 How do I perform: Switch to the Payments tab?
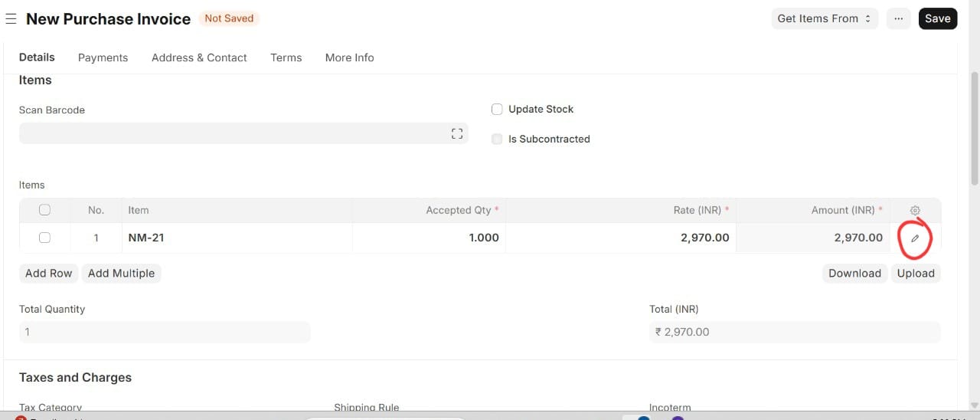click(103, 57)
